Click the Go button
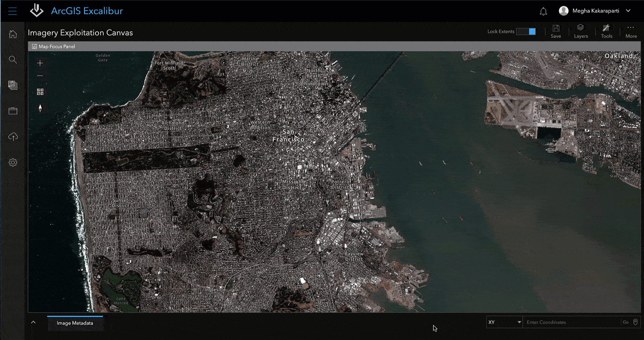The image size is (644, 340). pos(626,322)
